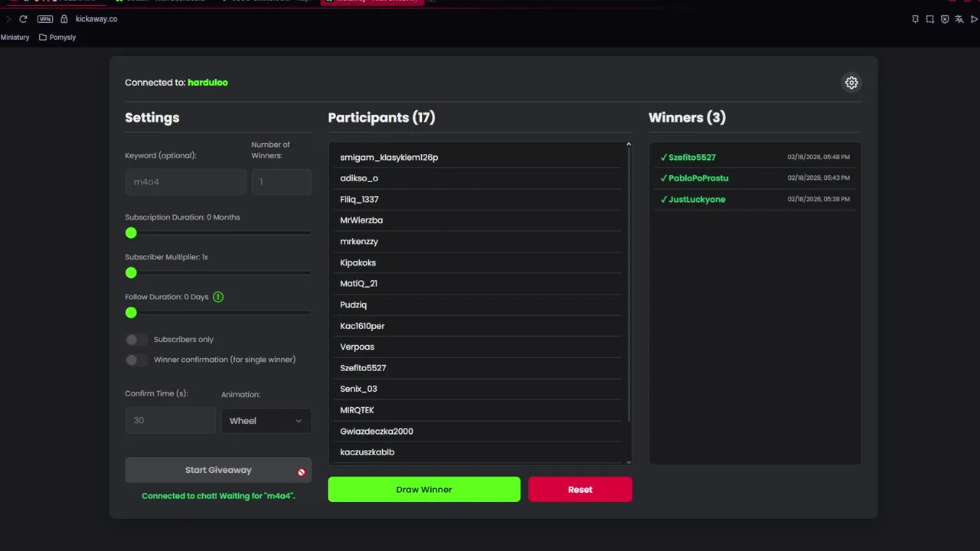Image resolution: width=980 pixels, height=551 pixels.
Task: Click winner Szefito5527 in Winners list
Action: pos(691,158)
